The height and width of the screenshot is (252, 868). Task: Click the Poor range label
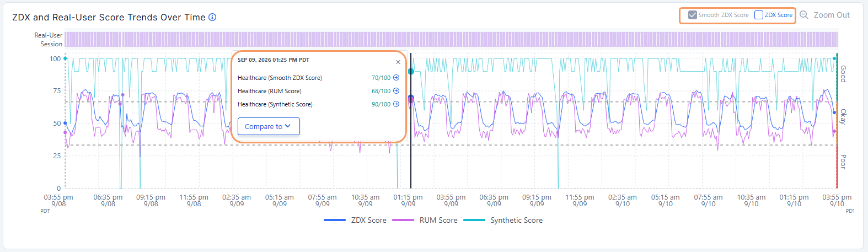[843, 162]
